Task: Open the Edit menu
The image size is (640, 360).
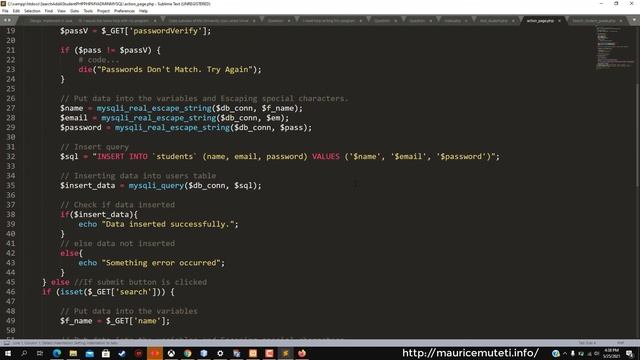Action: click(x=16, y=11)
